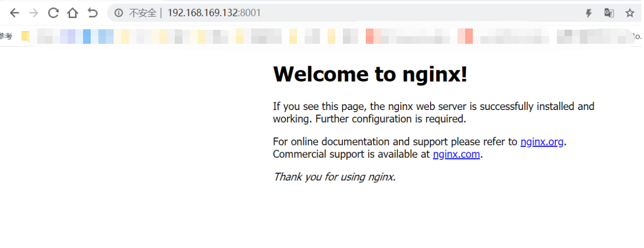Click the "Commercial support is available at" text

[x=352, y=154]
